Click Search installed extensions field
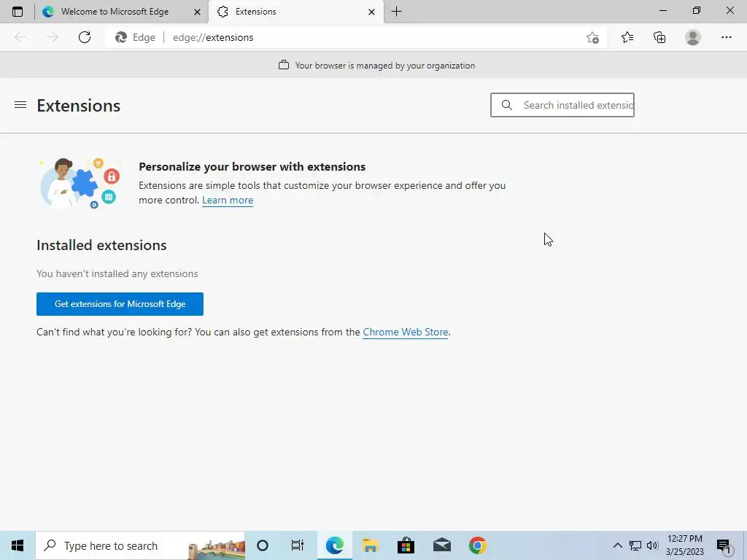 tap(562, 105)
